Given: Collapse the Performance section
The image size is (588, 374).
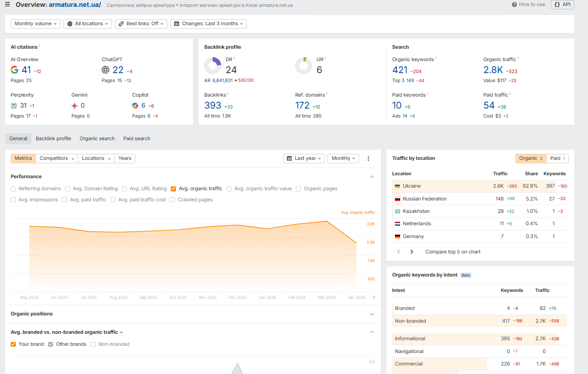Looking at the screenshot, I should (372, 177).
